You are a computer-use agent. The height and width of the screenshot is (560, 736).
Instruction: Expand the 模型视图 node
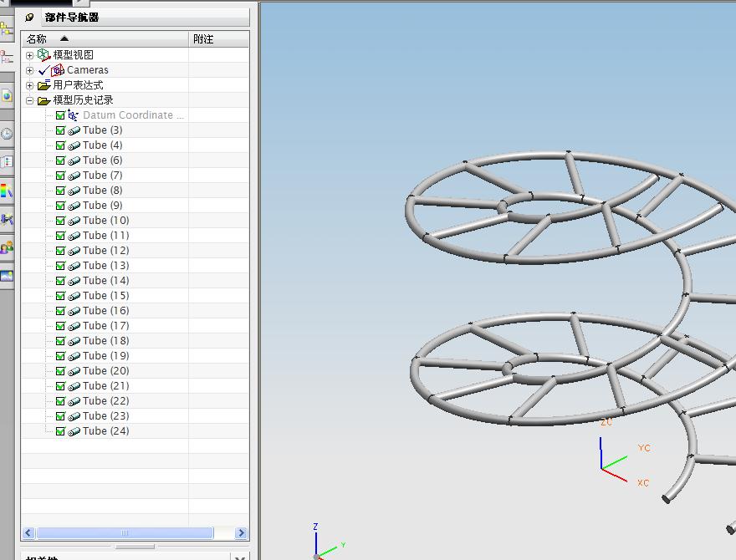(29, 55)
